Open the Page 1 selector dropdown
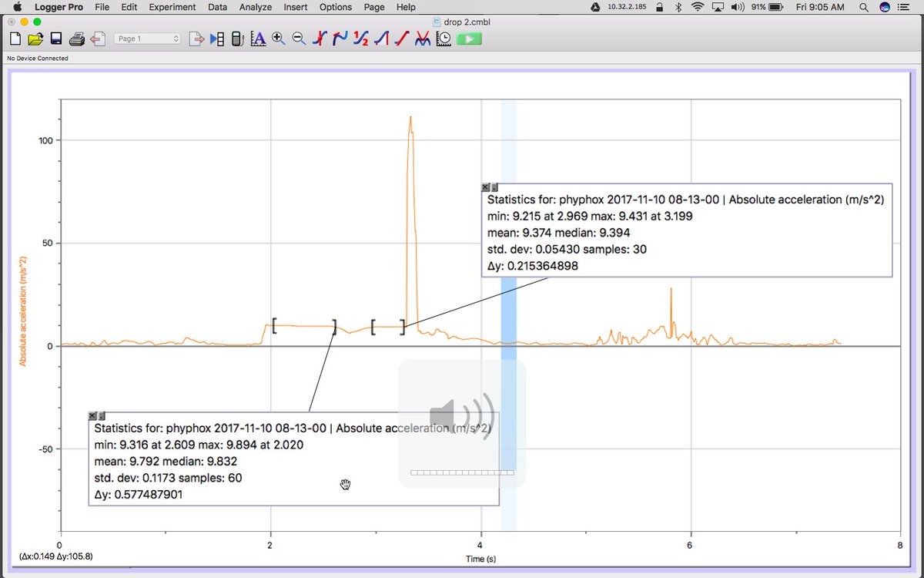The image size is (924, 578). click(147, 39)
